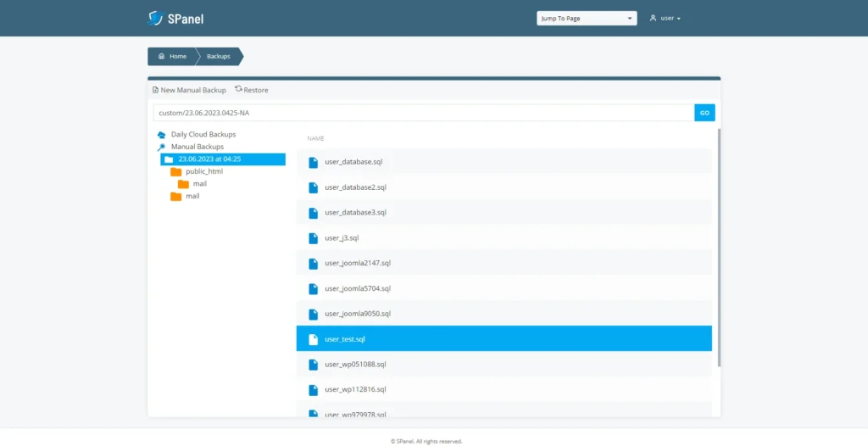
Task: Select the user_wp051088.sql file
Action: click(504, 364)
